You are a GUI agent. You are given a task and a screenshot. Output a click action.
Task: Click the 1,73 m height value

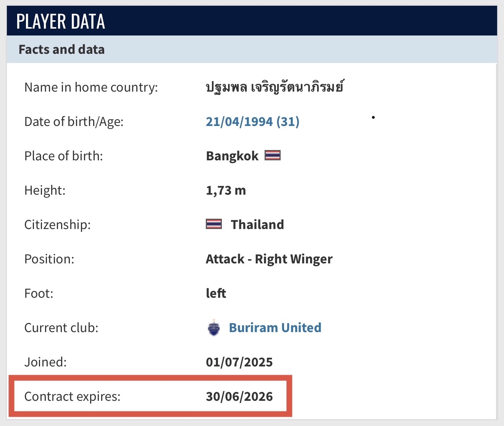226,190
